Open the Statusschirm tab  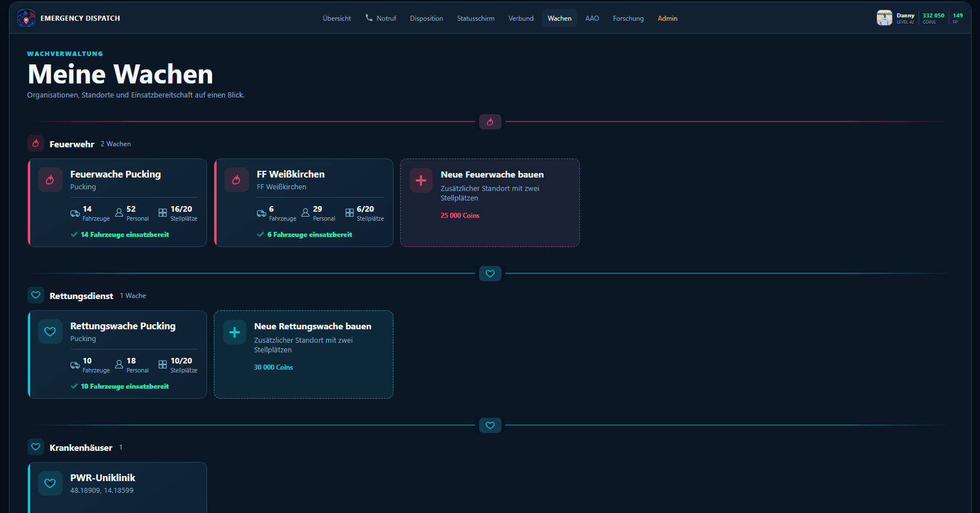[x=476, y=18]
